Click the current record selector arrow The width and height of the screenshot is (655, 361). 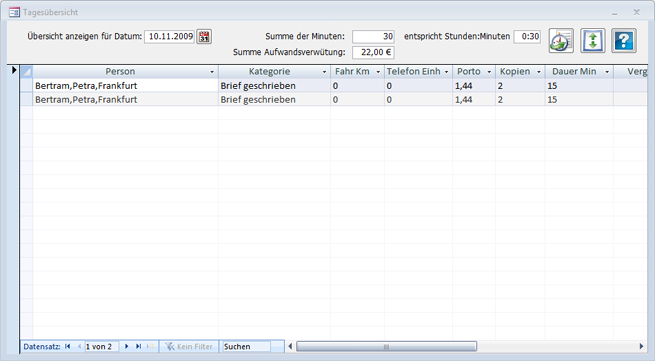point(13,70)
